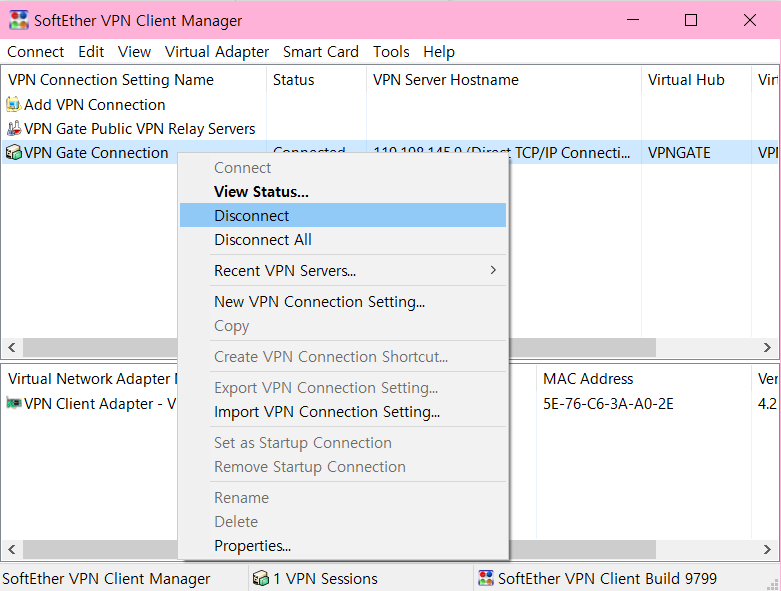Viewport: 781px width, 591px height.
Task: Click Export VPN Connection Setting... entry
Action: coord(343,387)
